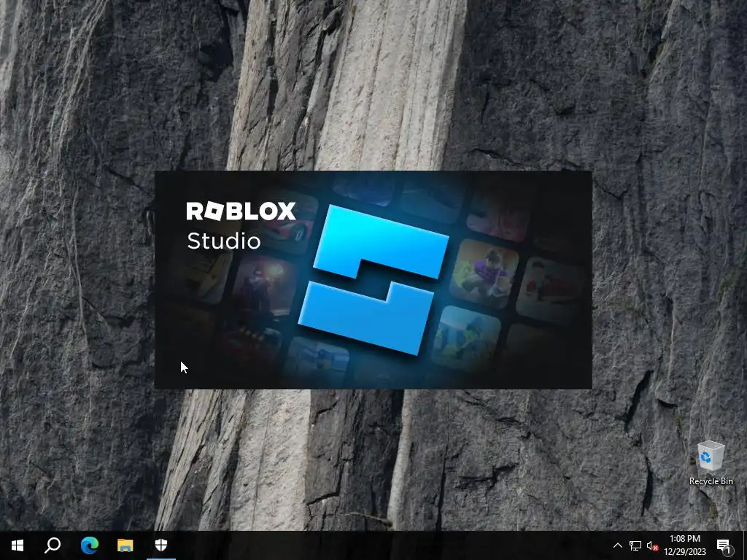Click the ROBLOX wordmark on splash
747x560 pixels.
(241, 211)
